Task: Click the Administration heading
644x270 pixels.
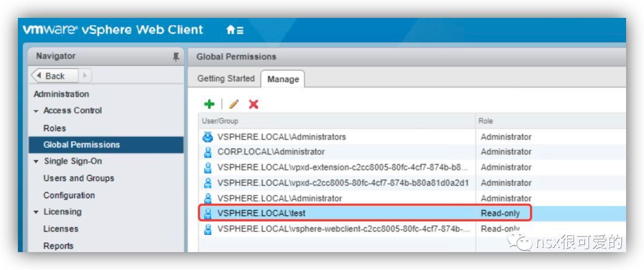Action: click(x=61, y=94)
